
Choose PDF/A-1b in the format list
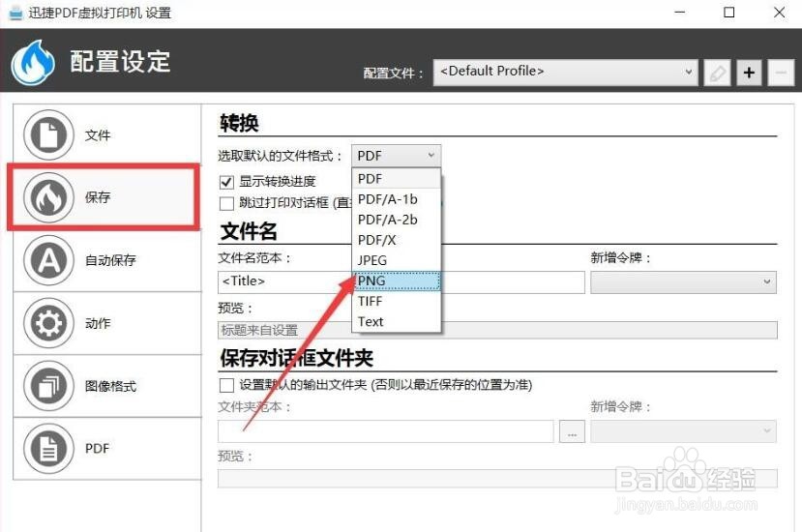click(x=397, y=199)
